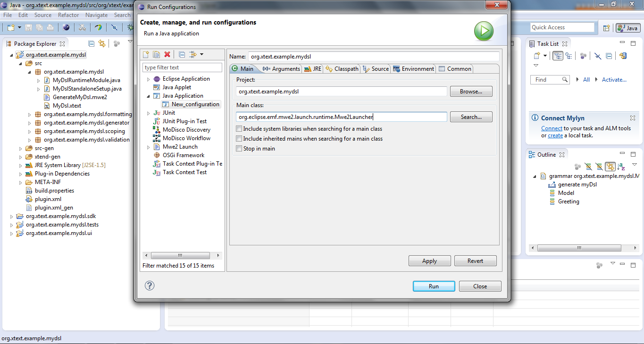Toggle 'Include inherited mains when searching' checkbox
The height and width of the screenshot is (344, 644).
[x=239, y=139]
